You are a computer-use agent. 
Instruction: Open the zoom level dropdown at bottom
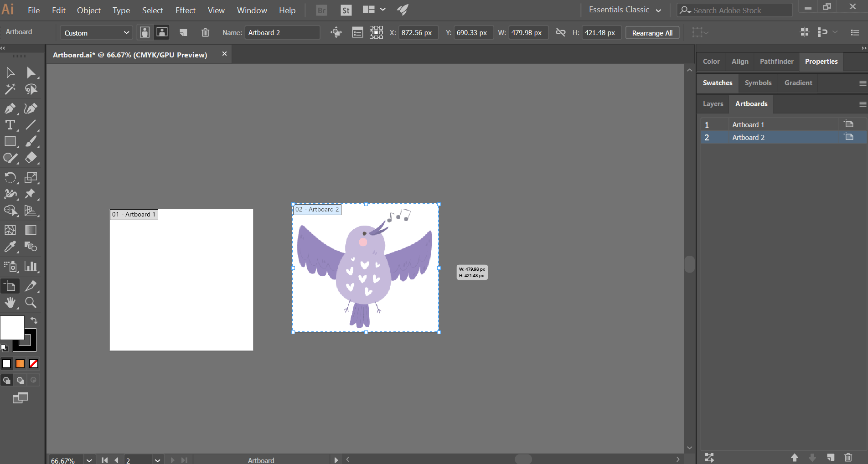tap(89, 460)
